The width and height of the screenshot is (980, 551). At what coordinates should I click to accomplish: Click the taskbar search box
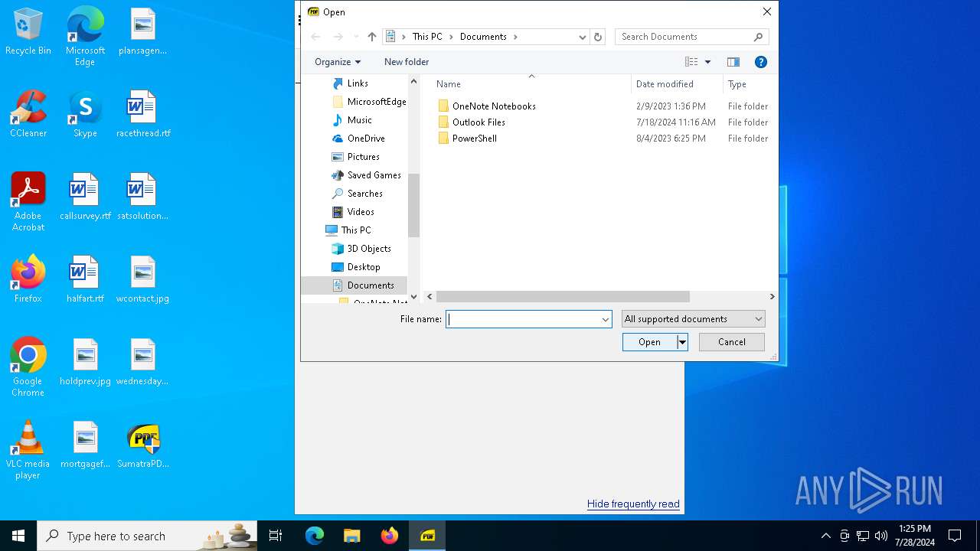pos(147,536)
